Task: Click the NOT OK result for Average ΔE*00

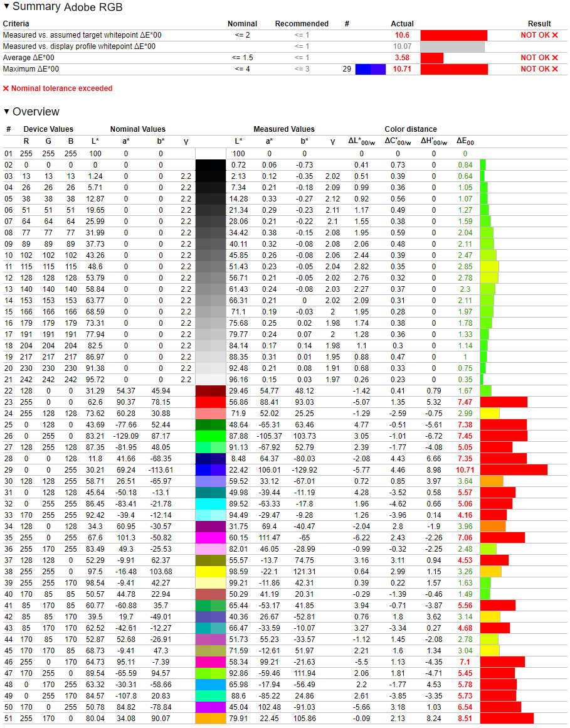Action: click(x=539, y=58)
